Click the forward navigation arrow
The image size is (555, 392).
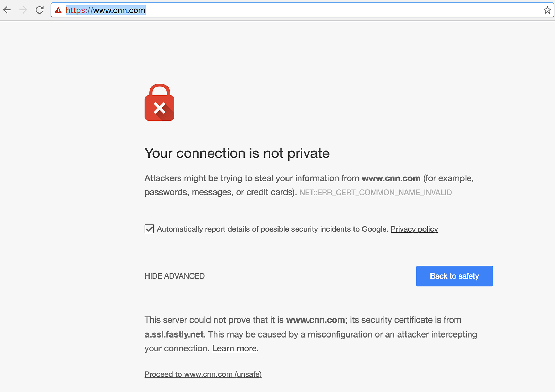(23, 10)
